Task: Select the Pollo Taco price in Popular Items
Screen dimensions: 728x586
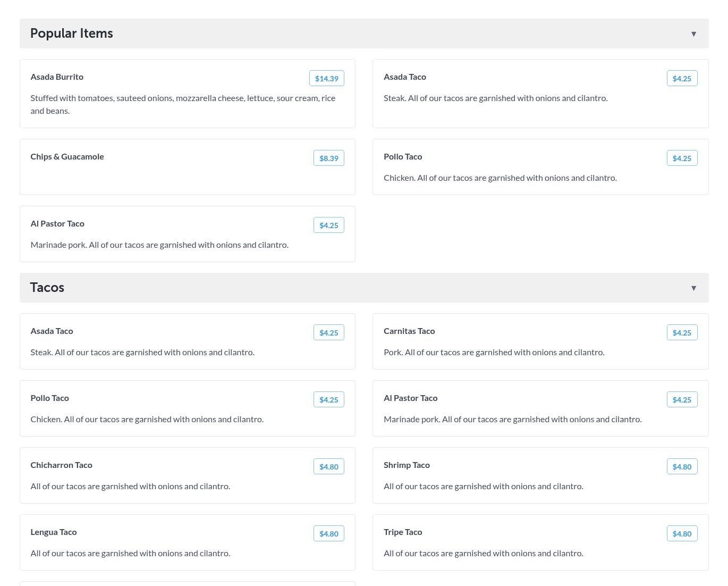Action: 682,158
